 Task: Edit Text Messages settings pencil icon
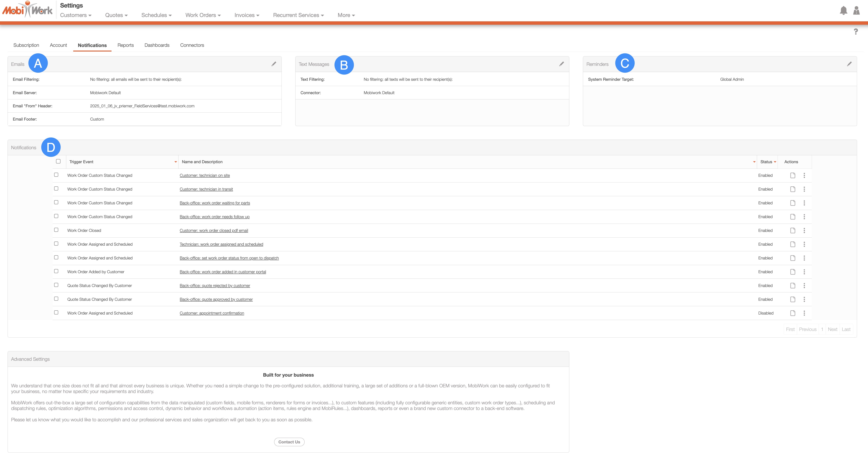click(x=561, y=64)
